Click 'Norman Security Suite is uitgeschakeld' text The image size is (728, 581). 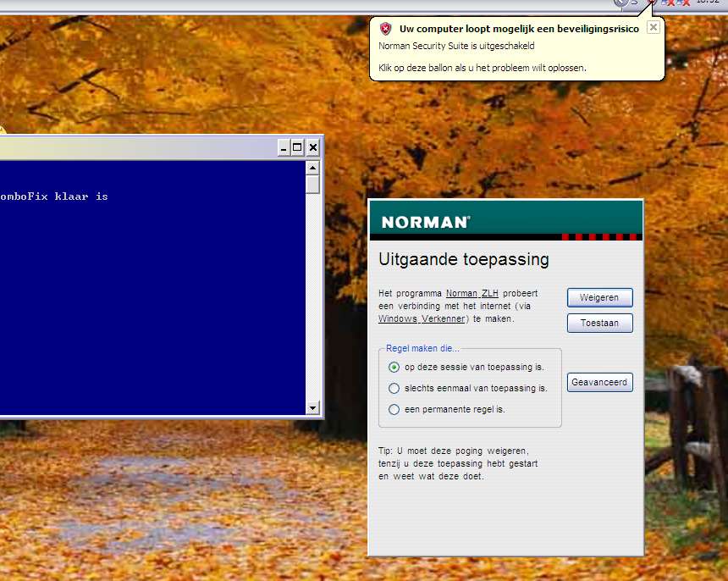tap(456, 46)
